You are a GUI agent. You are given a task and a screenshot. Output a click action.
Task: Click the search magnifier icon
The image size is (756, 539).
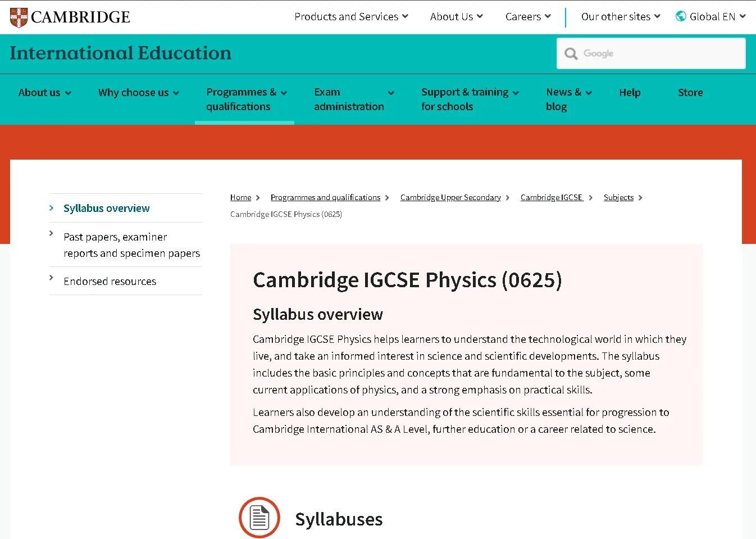coord(571,53)
